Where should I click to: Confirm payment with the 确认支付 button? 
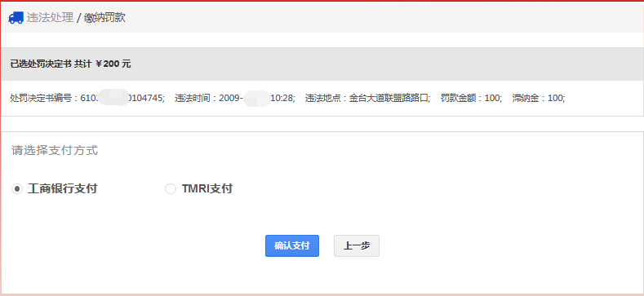(292, 246)
